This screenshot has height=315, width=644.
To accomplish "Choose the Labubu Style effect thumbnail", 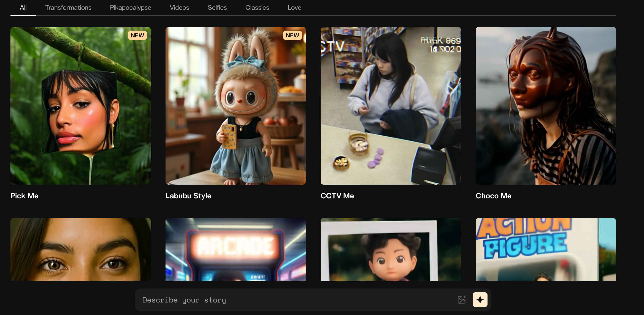I will (235, 106).
